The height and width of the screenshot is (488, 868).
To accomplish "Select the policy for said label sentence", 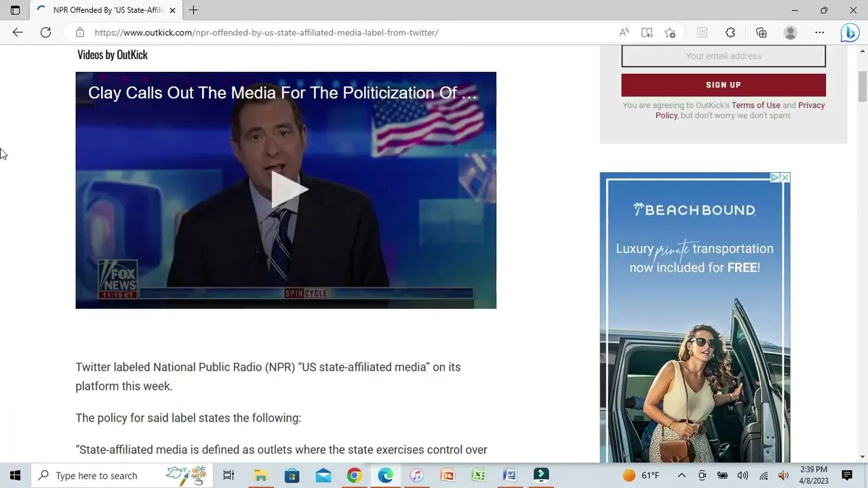I will (188, 418).
